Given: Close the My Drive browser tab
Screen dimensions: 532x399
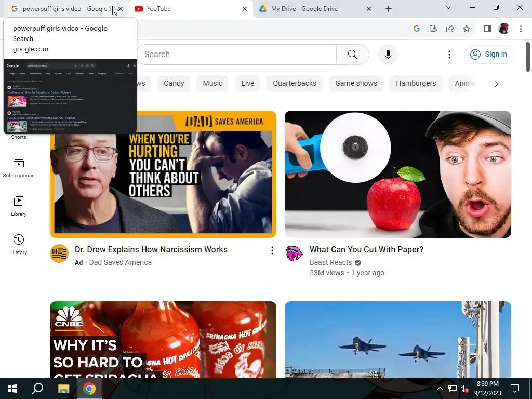Looking at the screenshot, I should pyautogui.click(x=369, y=9).
